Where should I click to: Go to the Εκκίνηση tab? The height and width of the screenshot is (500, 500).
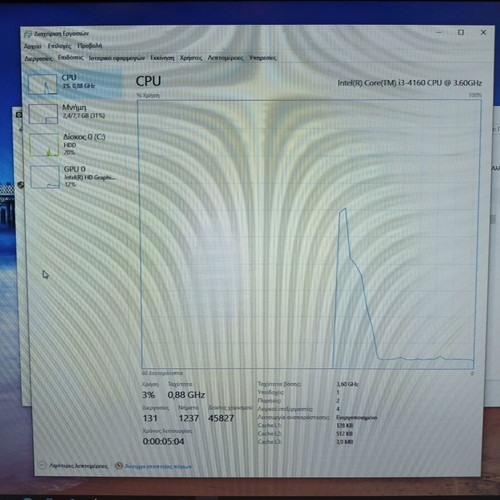[162, 58]
